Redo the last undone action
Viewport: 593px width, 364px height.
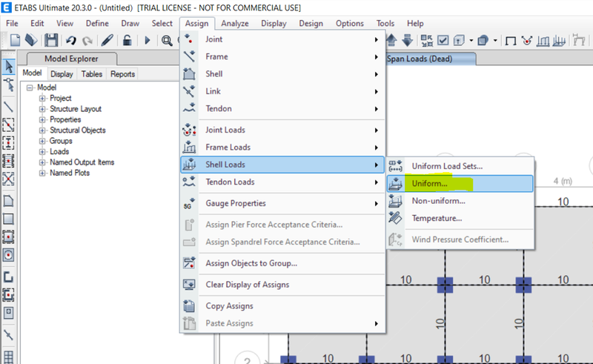point(87,40)
